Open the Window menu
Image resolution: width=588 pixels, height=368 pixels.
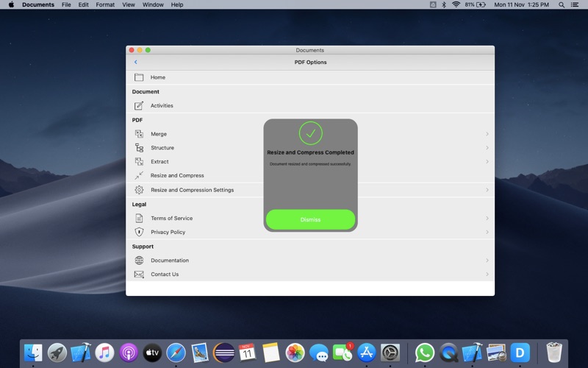[153, 4]
